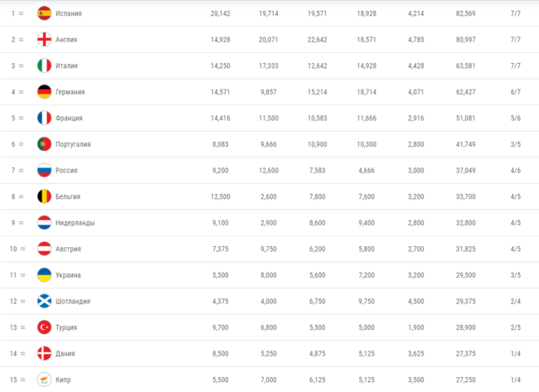
Task: Select the France flag icon
Action: point(44,118)
